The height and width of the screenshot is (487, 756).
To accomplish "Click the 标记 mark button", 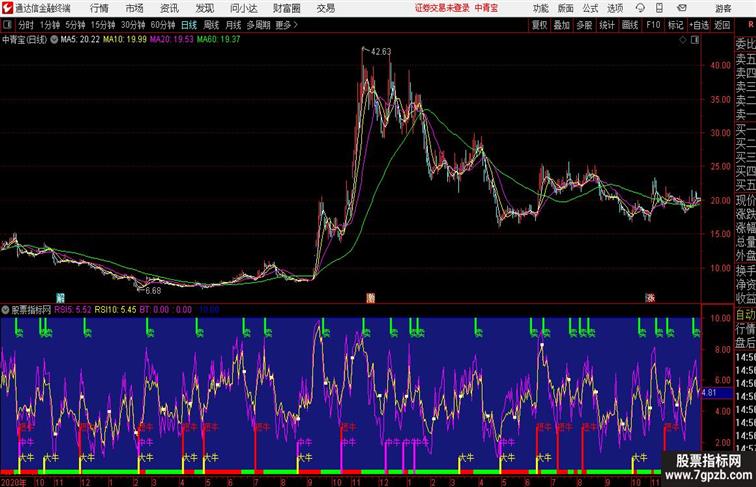I will click(x=675, y=25).
